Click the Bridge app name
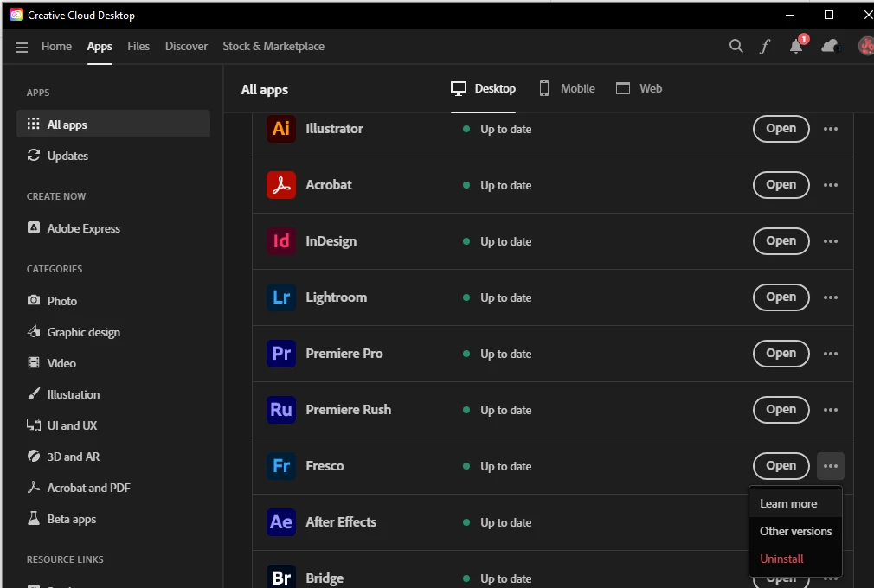This screenshot has width=874, height=588. click(325, 578)
